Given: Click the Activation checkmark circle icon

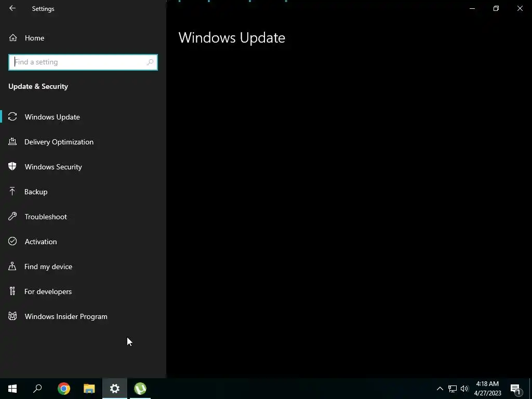Looking at the screenshot, I should click(x=12, y=241).
